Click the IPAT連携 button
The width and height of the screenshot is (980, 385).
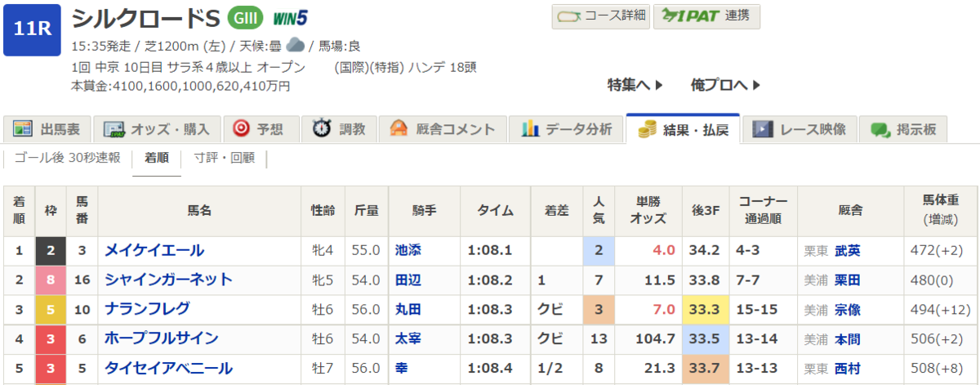tap(707, 16)
